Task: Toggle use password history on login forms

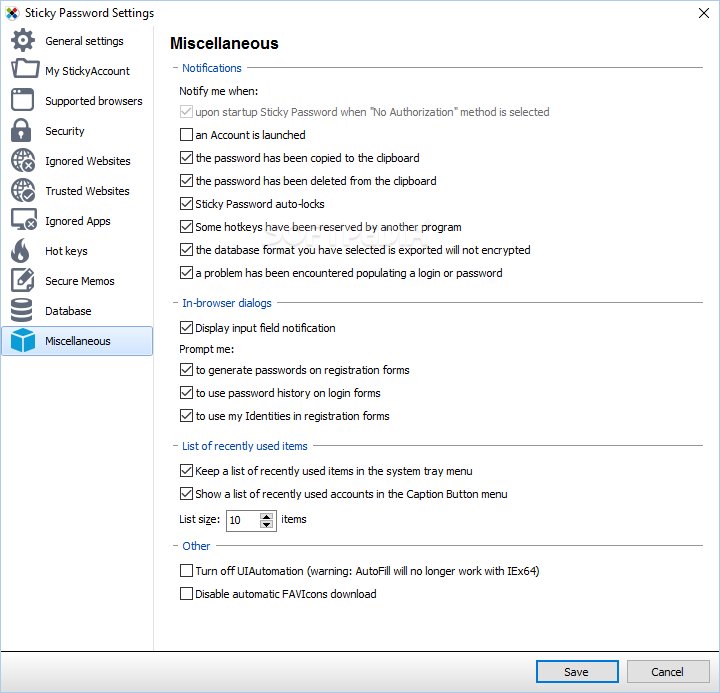Action: click(186, 392)
